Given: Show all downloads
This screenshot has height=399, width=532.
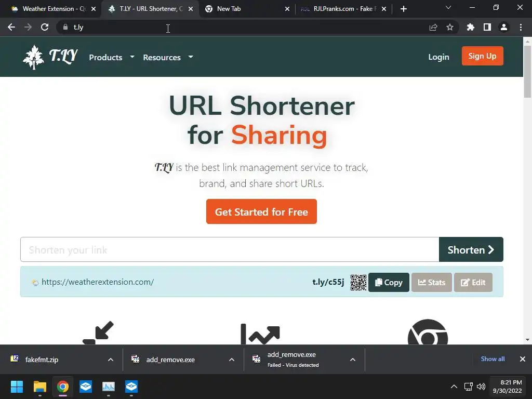Looking at the screenshot, I should pyautogui.click(x=493, y=359).
